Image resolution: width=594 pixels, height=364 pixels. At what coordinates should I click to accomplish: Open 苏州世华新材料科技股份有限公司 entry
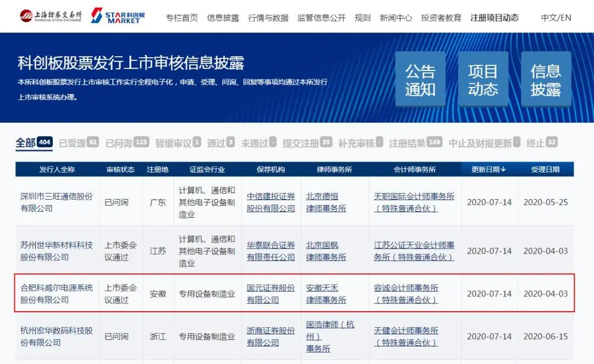click(57, 251)
